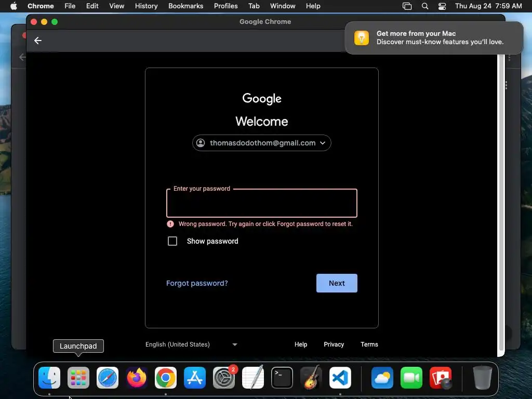Launch Safari from the dock
This screenshot has width=532, height=399.
(x=108, y=378)
